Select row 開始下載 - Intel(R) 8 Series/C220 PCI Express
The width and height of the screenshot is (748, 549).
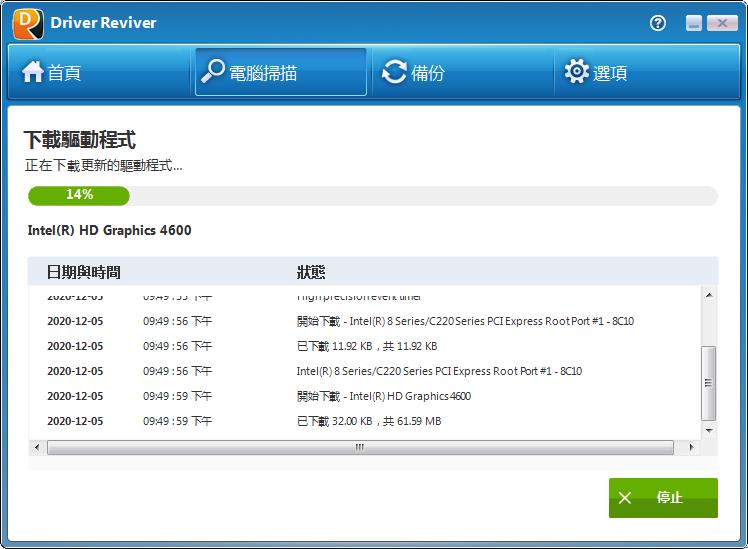click(x=365, y=321)
